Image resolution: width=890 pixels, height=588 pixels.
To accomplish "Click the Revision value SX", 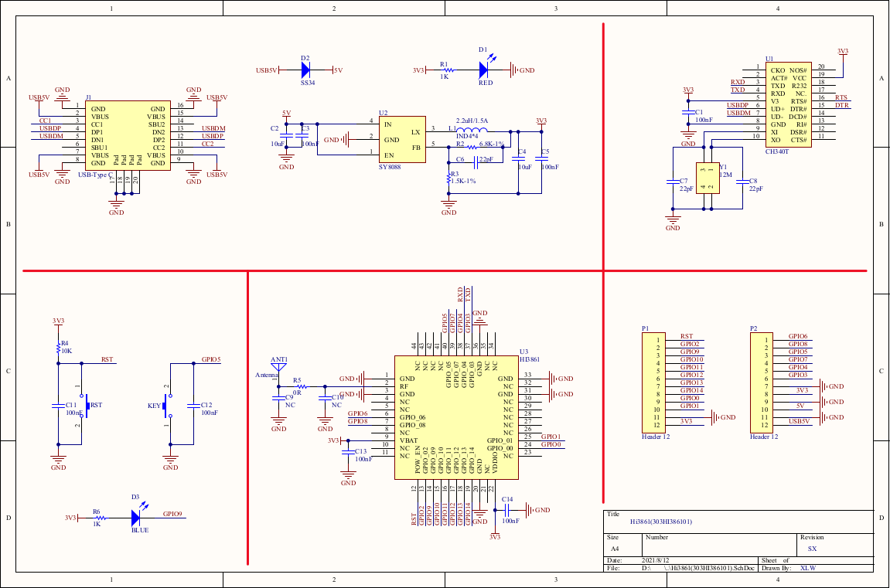I will [x=812, y=549].
